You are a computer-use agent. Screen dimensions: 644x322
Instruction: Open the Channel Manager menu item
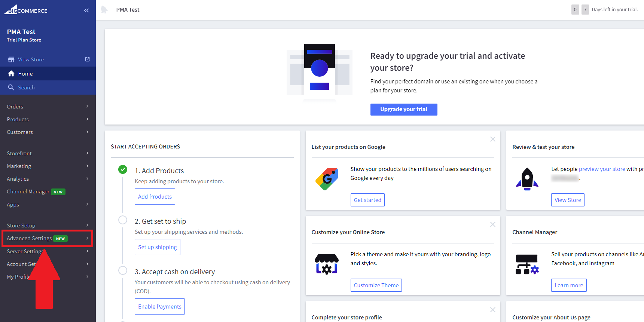tap(28, 191)
